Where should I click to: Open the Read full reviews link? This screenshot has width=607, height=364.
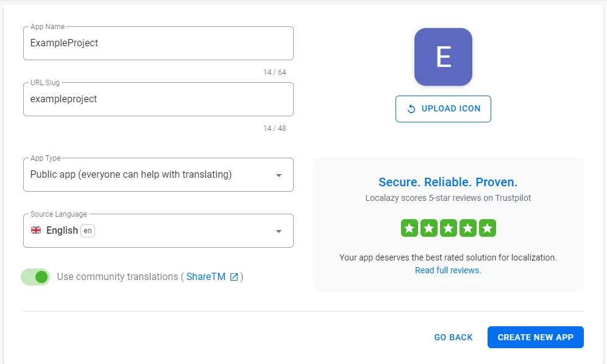coord(448,270)
